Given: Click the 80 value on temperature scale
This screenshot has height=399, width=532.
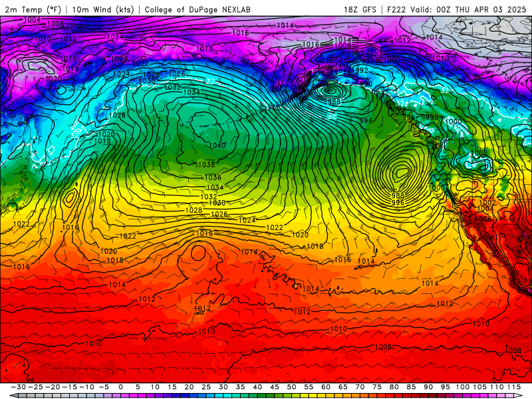Looking at the screenshot, I should point(394,387).
